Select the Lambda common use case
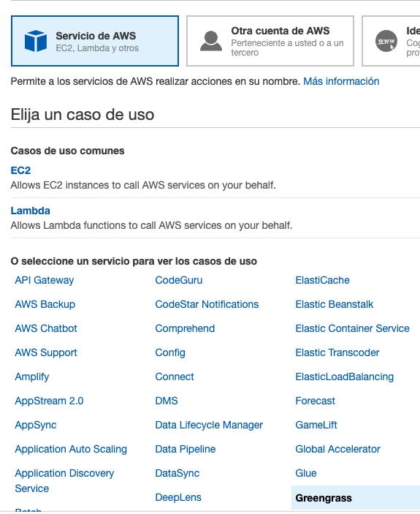Screen dimensions: 420x514 coord(31,211)
